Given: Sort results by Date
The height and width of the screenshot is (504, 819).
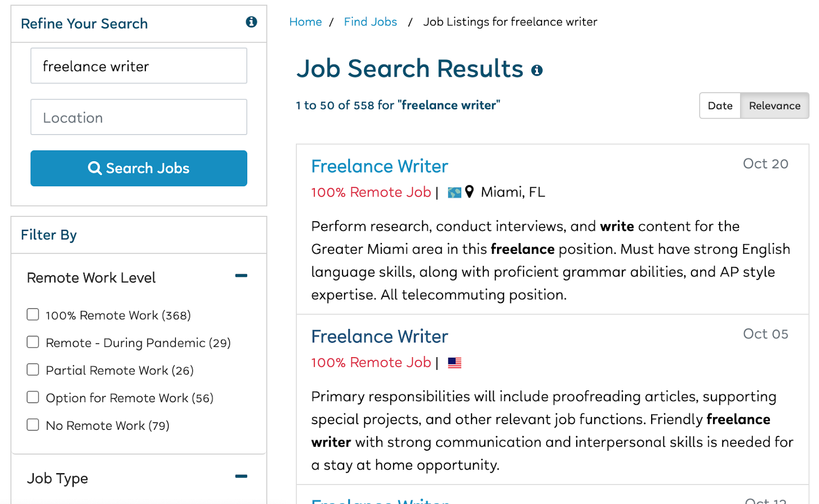Looking at the screenshot, I should click(x=720, y=106).
